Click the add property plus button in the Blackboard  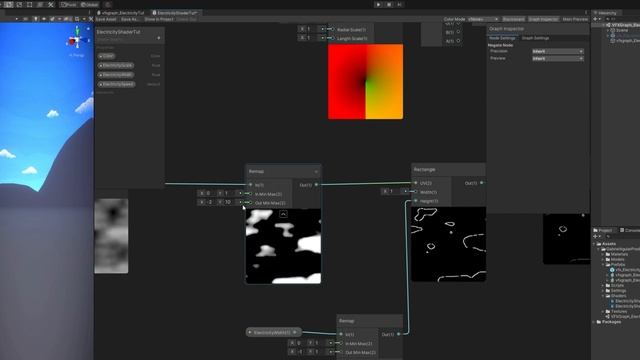159,38
